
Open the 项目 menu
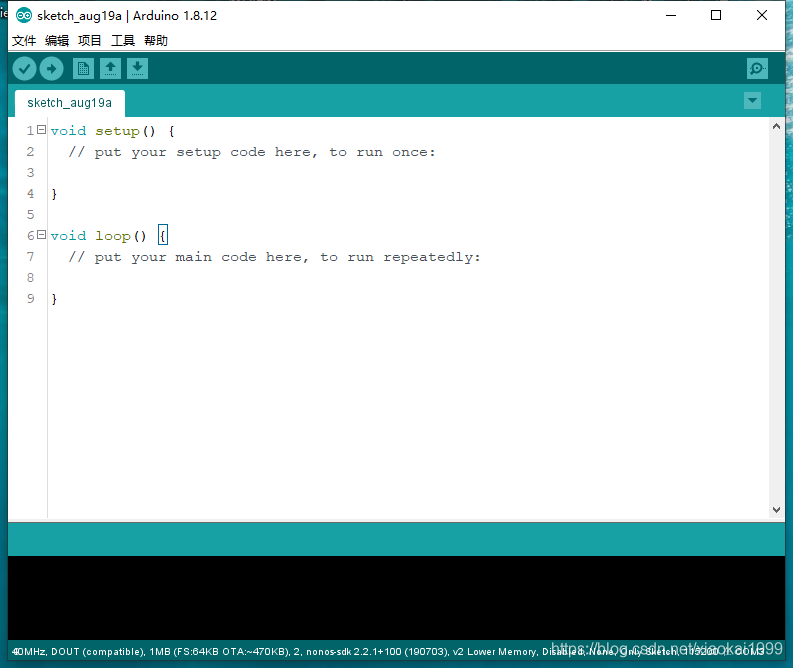pos(90,40)
